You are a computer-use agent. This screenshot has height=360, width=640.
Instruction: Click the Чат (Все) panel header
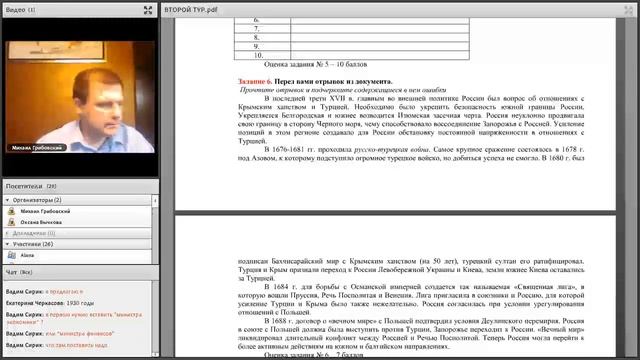tap(80, 272)
